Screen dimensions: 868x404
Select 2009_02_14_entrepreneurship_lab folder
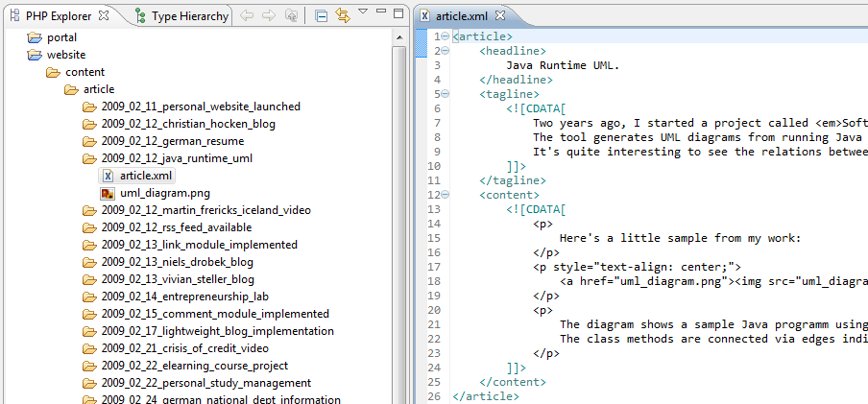(185, 297)
